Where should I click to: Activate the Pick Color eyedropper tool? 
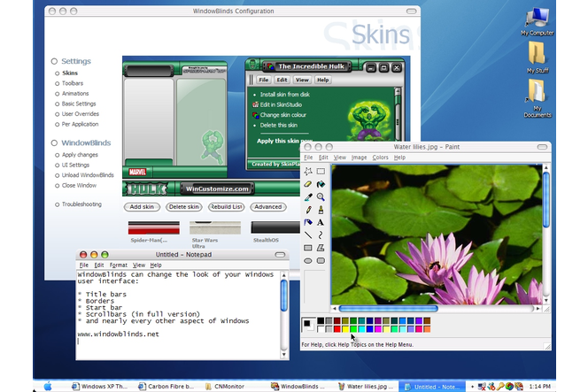(x=308, y=196)
